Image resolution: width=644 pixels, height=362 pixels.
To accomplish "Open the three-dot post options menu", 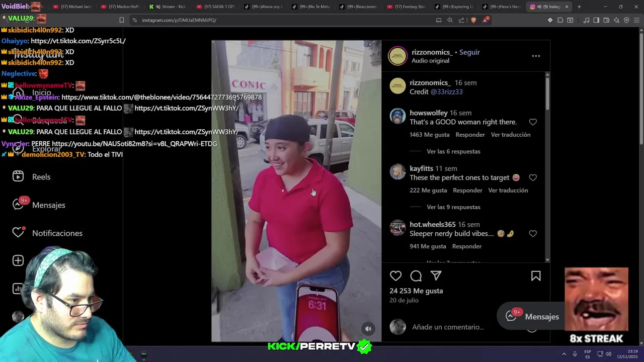I will [x=536, y=56].
